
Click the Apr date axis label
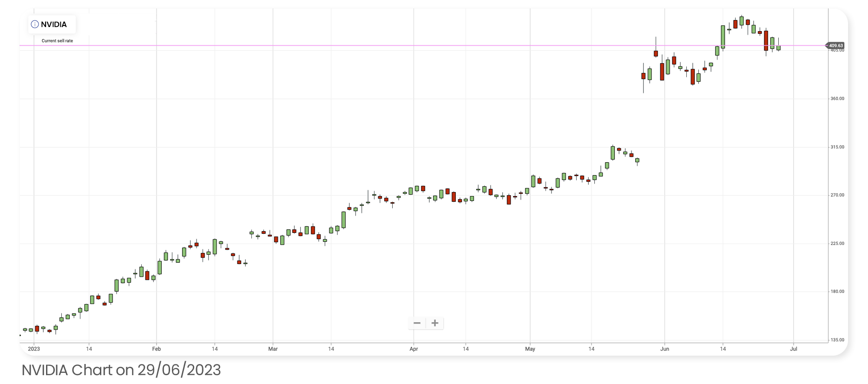click(x=414, y=349)
